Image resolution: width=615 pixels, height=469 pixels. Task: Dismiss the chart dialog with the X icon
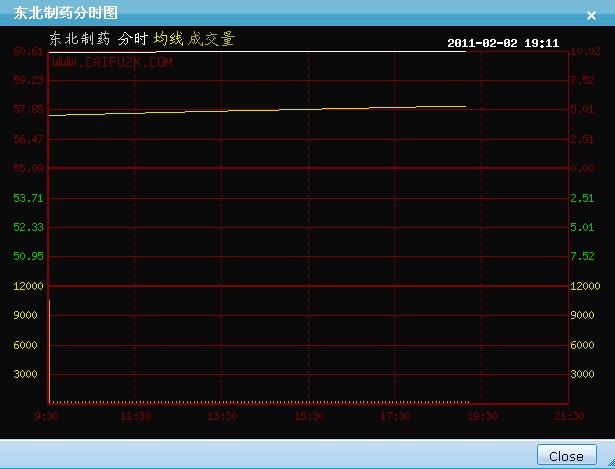(x=591, y=15)
